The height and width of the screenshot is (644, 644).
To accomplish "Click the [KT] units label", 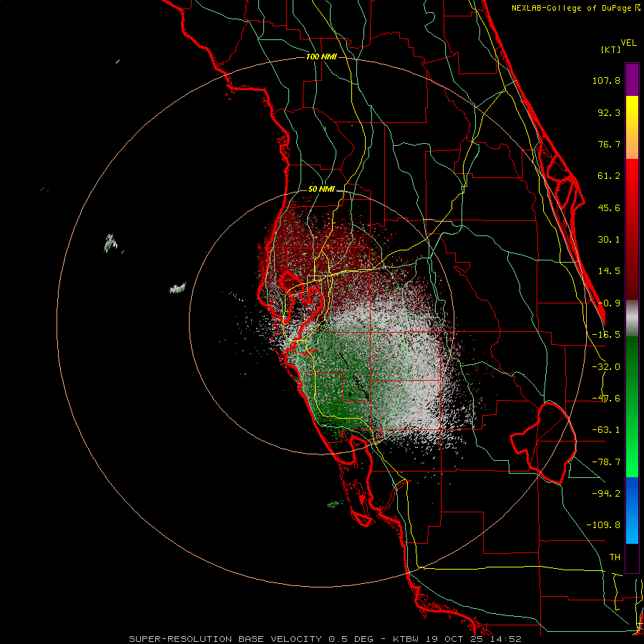I will coord(610,49).
